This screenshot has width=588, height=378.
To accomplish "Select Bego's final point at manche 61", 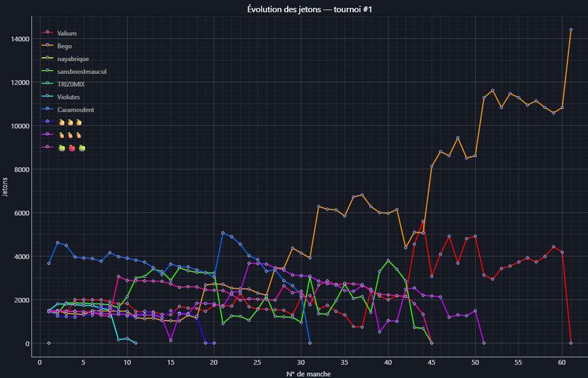I will [x=571, y=30].
